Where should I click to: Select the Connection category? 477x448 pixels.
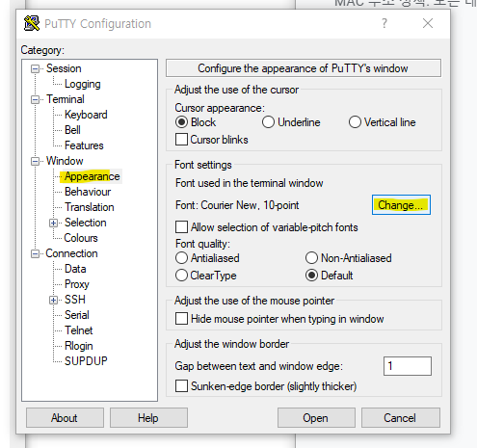pos(71,253)
